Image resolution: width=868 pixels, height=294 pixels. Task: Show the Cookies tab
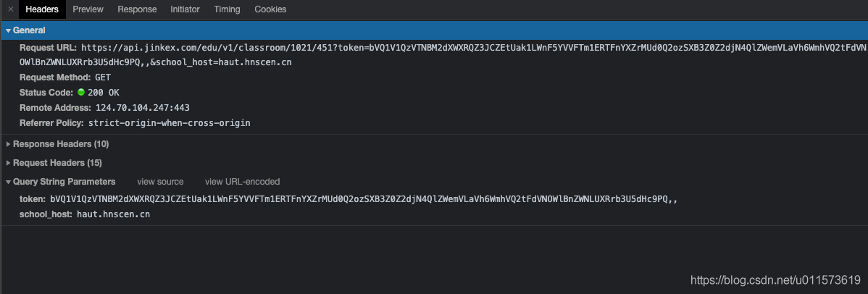tap(270, 9)
